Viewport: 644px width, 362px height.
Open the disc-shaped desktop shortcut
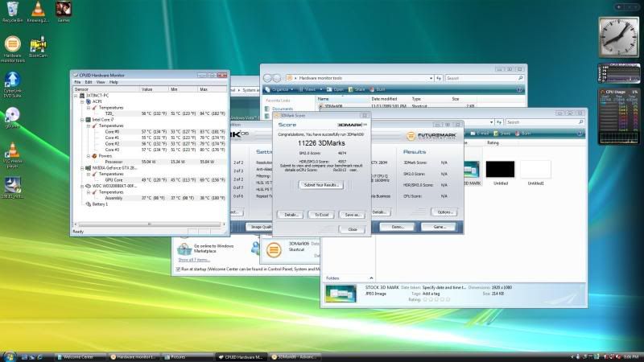click(x=12, y=117)
